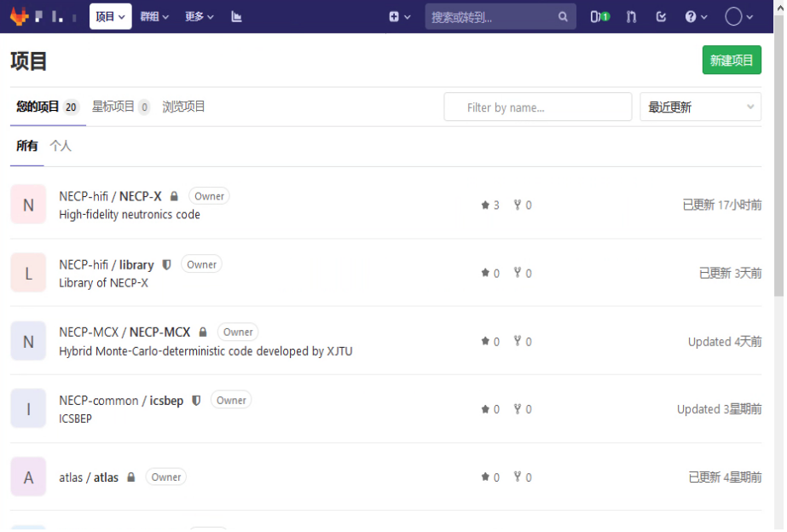This screenshot has width=787, height=532.
Task: Expand the 项目 dropdown in the navbar
Action: click(x=110, y=16)
